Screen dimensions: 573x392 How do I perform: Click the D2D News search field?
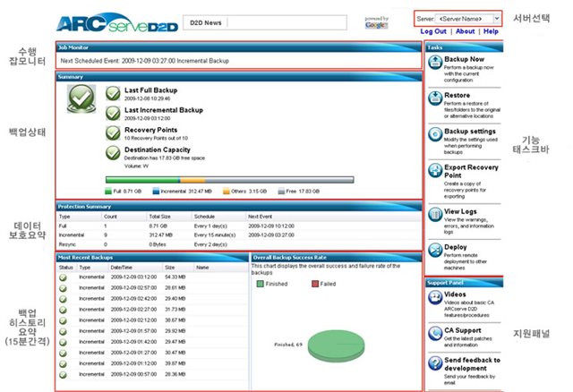coord(286,22)
